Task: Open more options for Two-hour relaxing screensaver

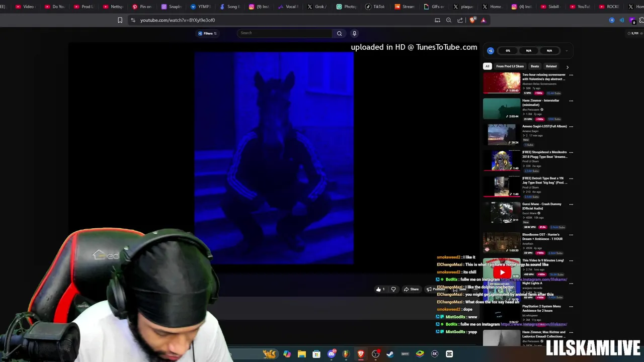Action: point(571,75)
